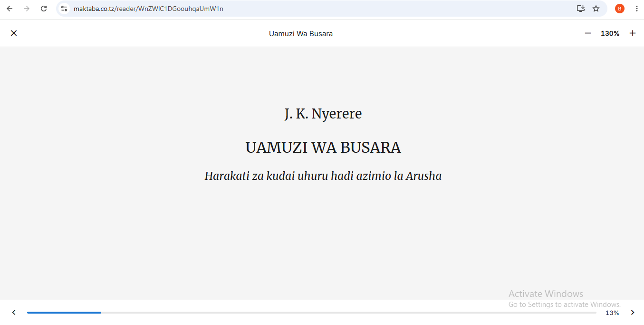Click the Uamuzi Wa Busara header title
Screen dimensions: 644x325
coord(301,34)
